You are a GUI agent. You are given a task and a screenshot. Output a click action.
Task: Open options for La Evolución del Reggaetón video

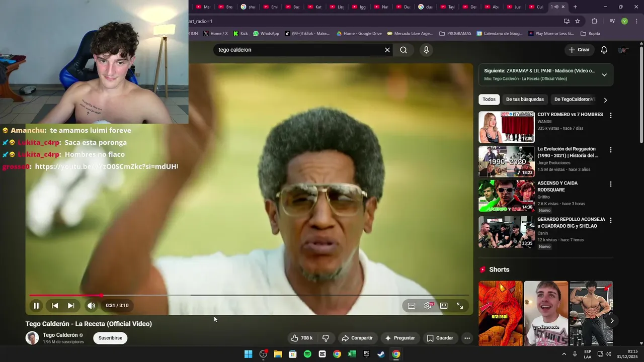coord(611,150)
